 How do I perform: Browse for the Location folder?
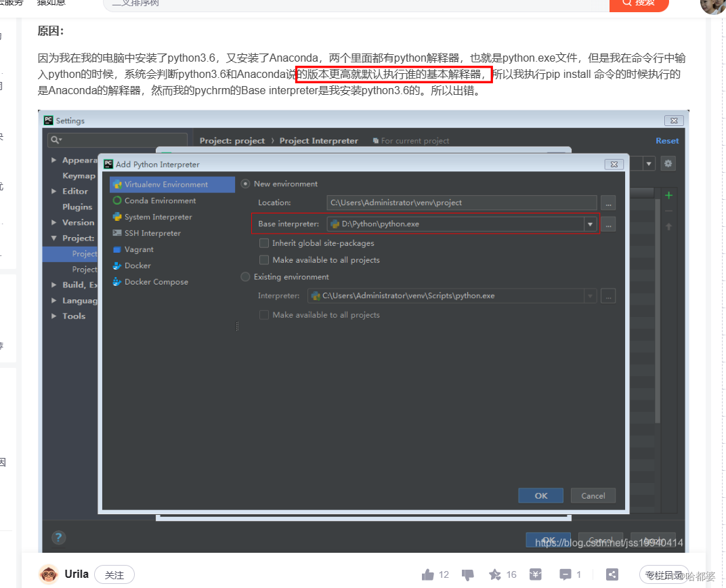608,203
